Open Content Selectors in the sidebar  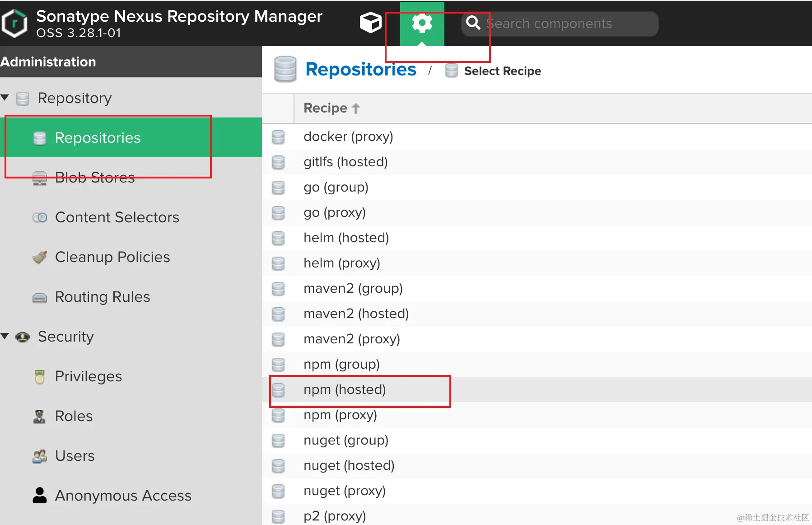[131, 217]
